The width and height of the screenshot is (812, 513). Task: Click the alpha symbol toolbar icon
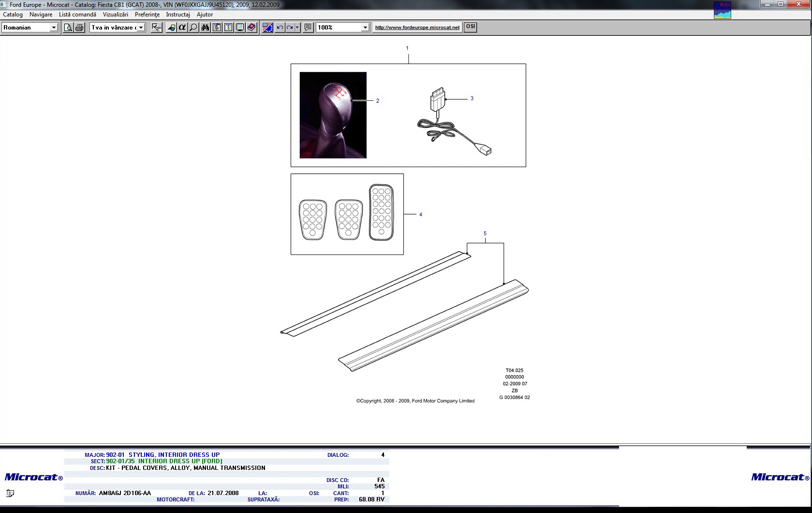coord(182,28)
